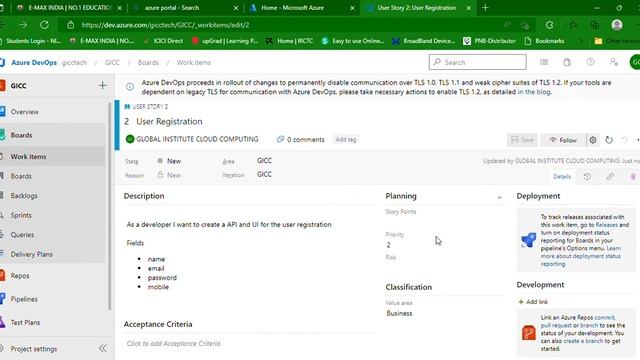This screenshot has width=640, height=360.
Task: Open Queries in the sidebar
Action: point(22,235)
